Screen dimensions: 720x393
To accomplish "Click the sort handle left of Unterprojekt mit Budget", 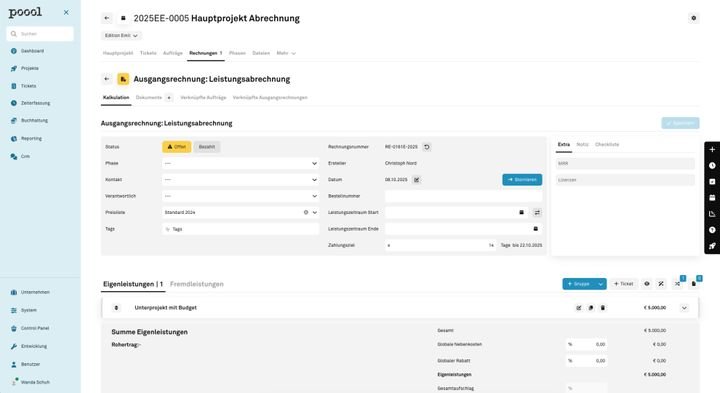I will click(116, 308).
